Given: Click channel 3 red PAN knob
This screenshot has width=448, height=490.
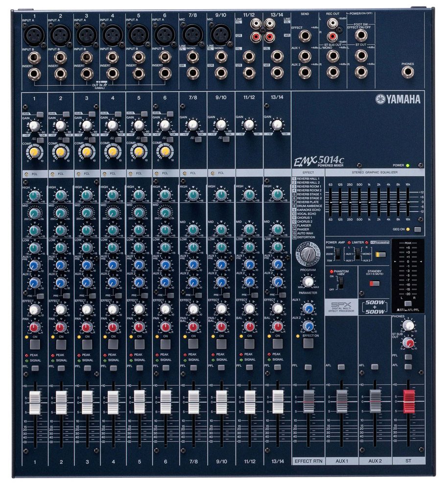Looking at the screenshot, I should tap(87, 327).
